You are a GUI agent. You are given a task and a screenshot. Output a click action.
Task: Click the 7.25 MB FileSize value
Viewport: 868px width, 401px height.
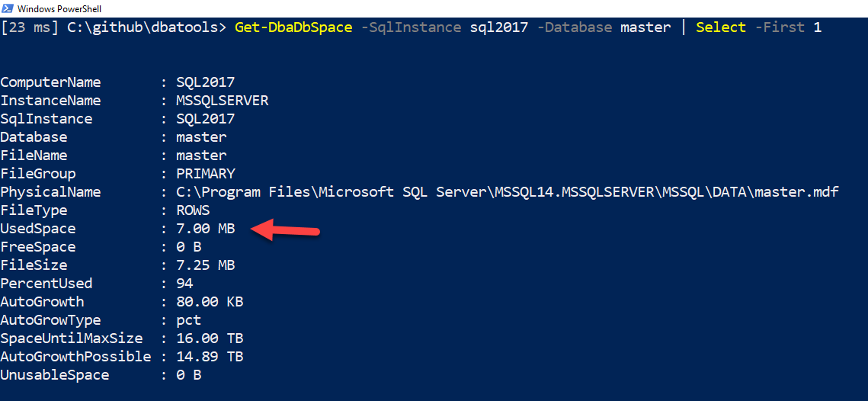[205, 265]
